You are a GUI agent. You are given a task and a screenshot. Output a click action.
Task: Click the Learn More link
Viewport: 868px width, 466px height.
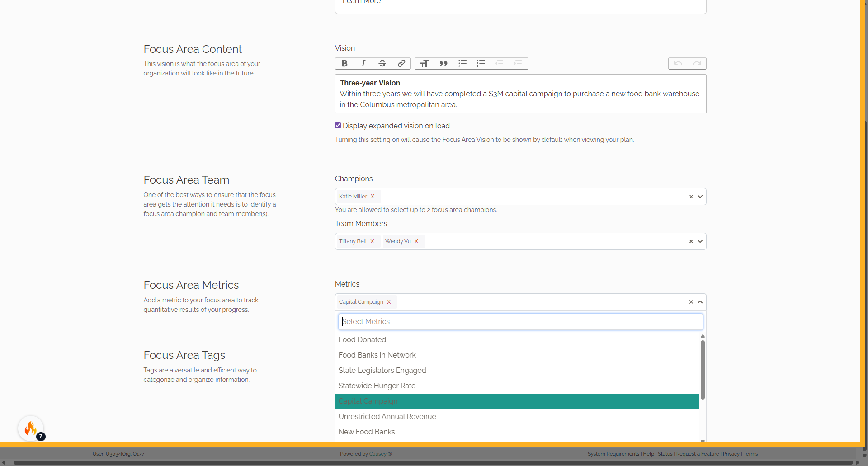pos(362,2)
